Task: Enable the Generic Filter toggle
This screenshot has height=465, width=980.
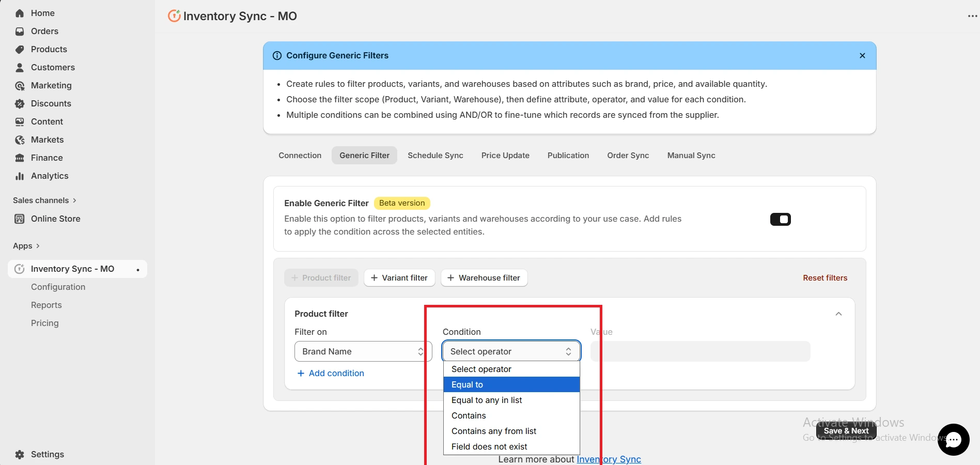Action: pyautogui.click(x=780, y=219)
